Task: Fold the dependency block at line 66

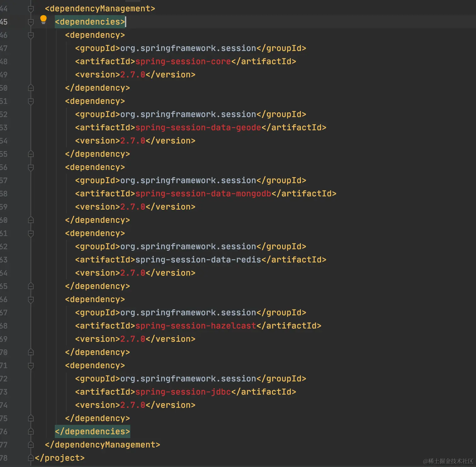Action: coord(31,300)
